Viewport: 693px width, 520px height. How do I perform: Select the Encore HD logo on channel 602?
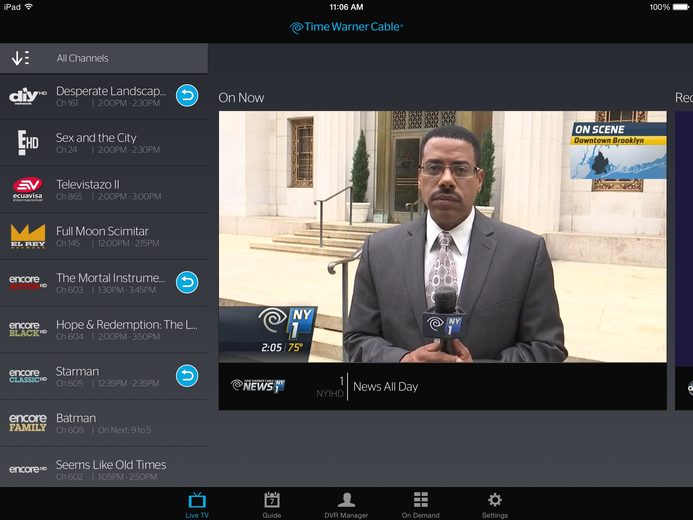tap(28, 469)
